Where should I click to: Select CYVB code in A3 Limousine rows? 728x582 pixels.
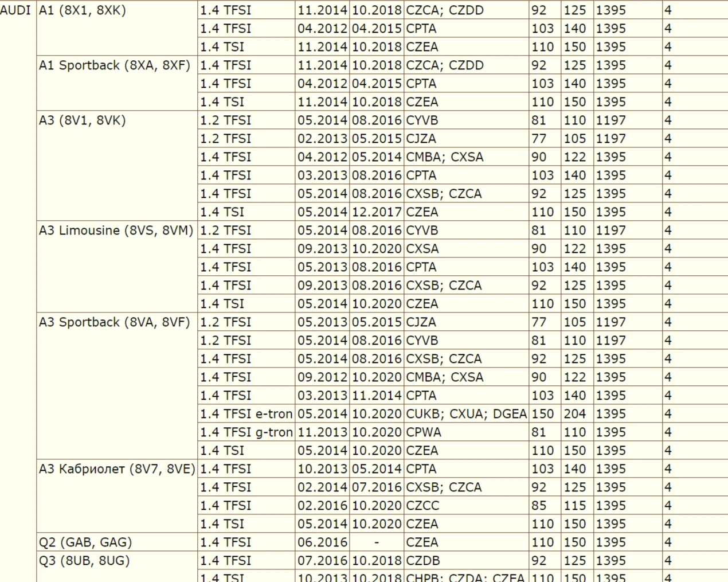[x=422, y=231]
